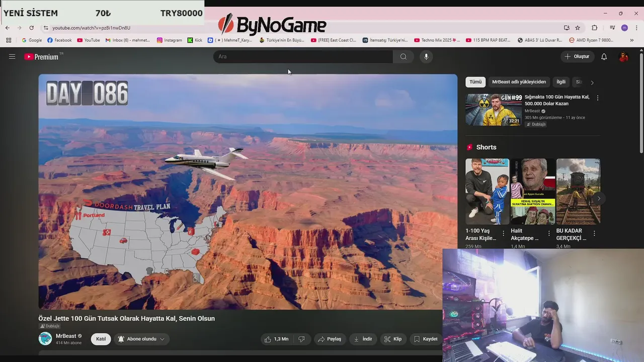Viewport: 644px width, 362px height.
Task: Click the Dublajlı badge under video title
Action: pyautogui.click(x=49, y=326)
